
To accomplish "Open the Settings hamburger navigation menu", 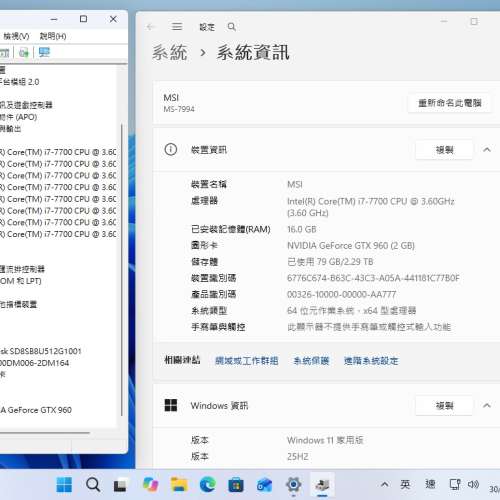I will tap(177, 27).
